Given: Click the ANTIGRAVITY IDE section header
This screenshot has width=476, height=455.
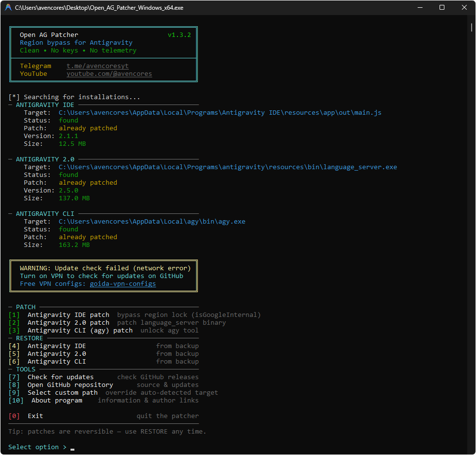Looking at the screenshot, I should 45,105.
